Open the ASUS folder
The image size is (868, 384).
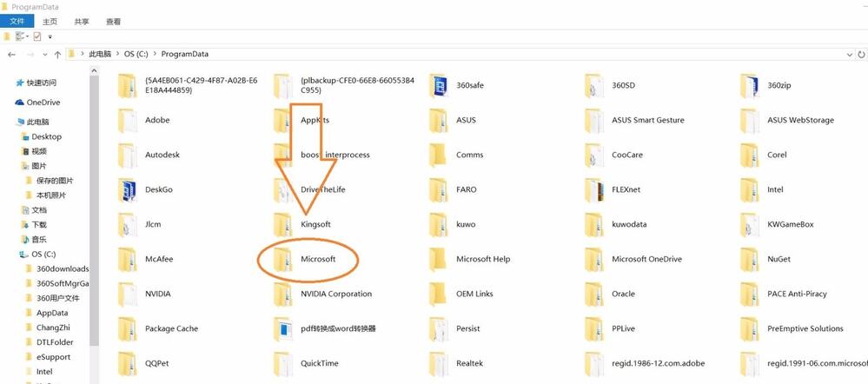(x=453, y=120)
